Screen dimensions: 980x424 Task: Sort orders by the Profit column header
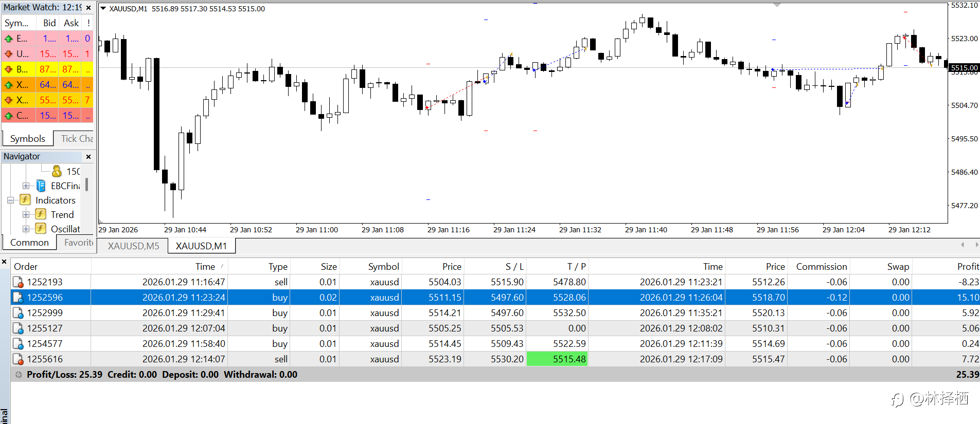pos(967,267)
